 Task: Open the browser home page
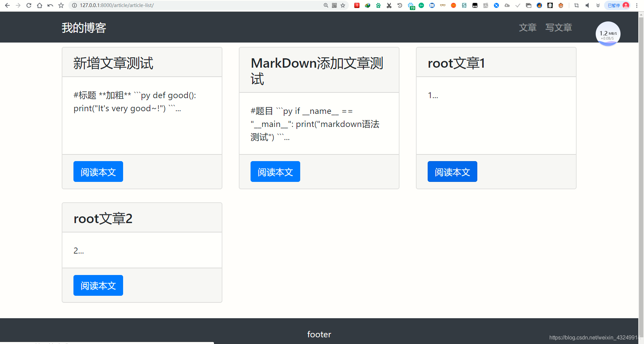(40, 5)
